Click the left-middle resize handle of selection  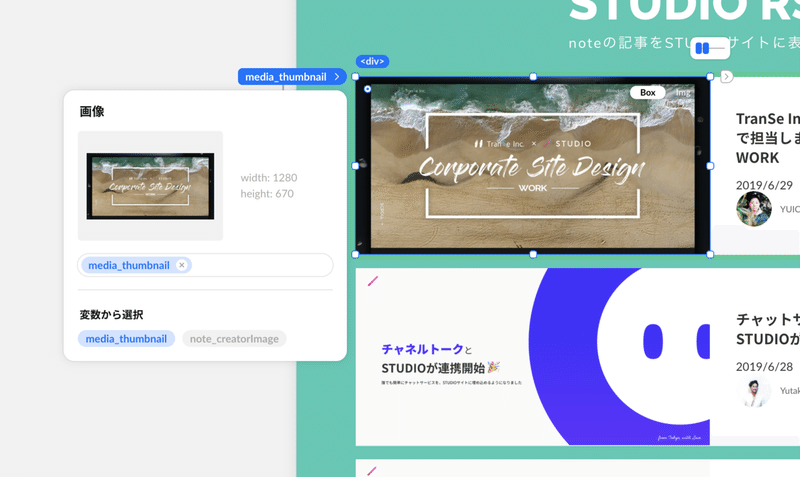coord(356,166)
